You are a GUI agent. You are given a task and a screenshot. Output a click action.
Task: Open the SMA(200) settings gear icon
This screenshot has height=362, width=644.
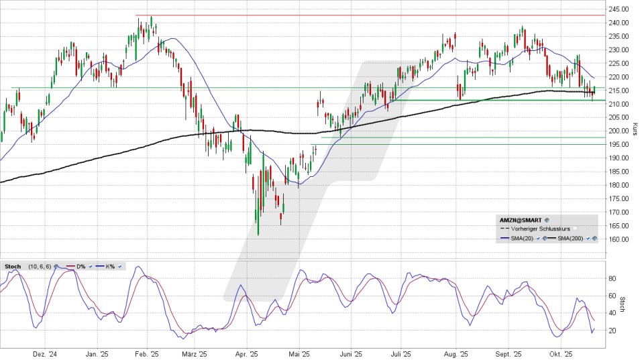[x=595, y=239]
